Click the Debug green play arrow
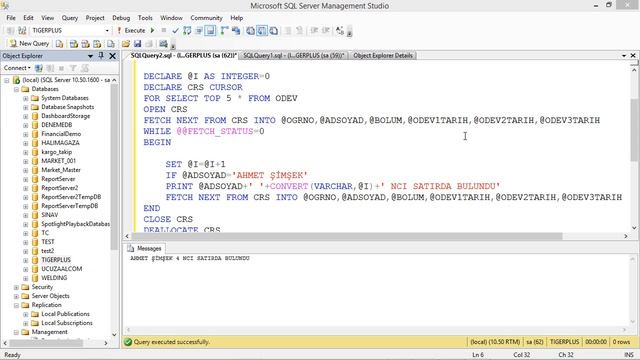The width and height of the screenshot is (640, 360). pos(152,30)
